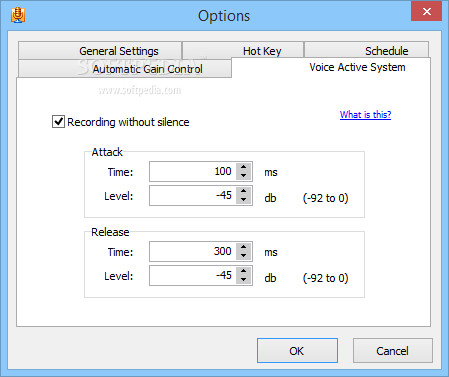Decrease Release Time with down arrow
Viewport: 449px width, 377px height.
pos(244,256)
